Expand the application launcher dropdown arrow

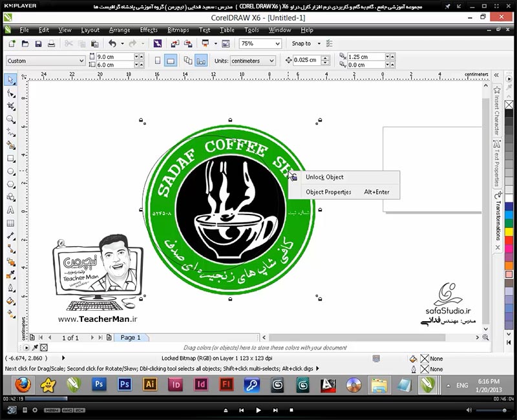[216, 43]
